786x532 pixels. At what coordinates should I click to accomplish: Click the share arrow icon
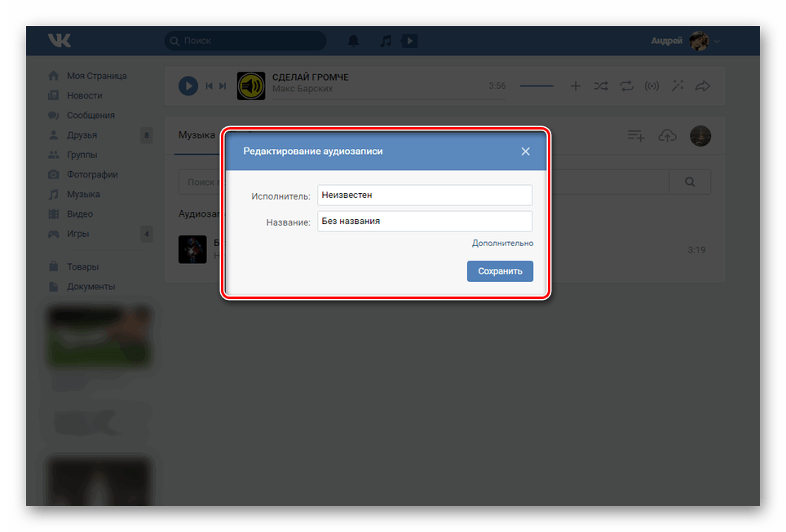pos(702,86)
